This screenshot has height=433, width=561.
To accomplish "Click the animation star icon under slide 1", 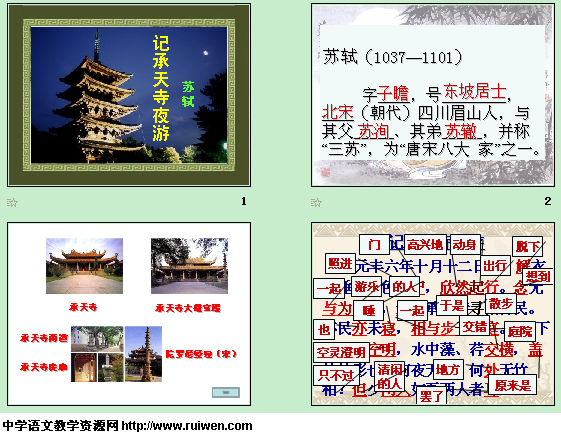I will (12, 203).
